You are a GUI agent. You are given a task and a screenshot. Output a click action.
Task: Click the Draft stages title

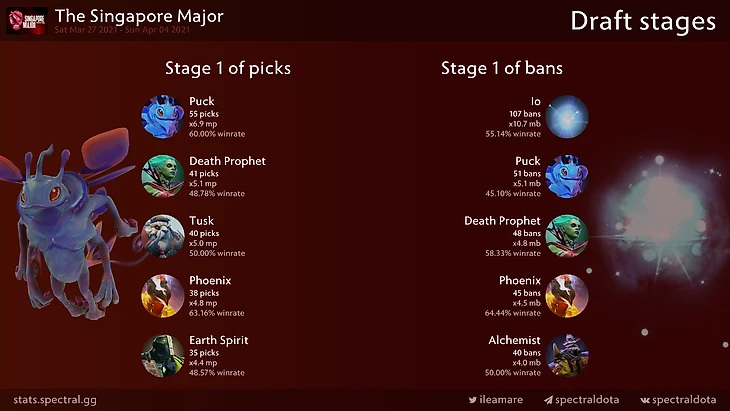coord(643,21)
